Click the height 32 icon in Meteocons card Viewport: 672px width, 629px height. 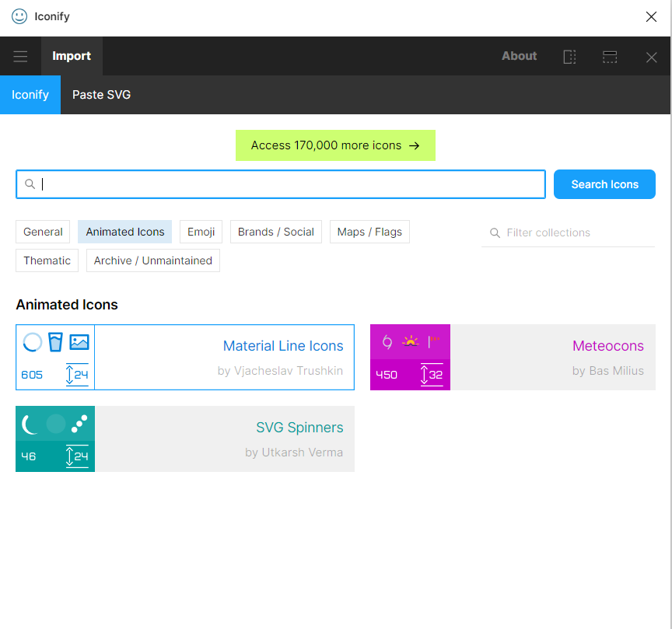tap(432, 375)
